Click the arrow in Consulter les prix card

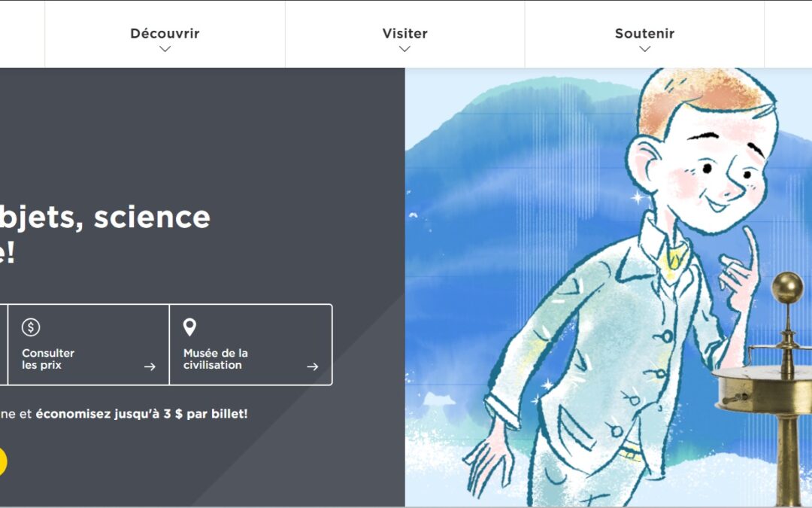tap(150, 367)
